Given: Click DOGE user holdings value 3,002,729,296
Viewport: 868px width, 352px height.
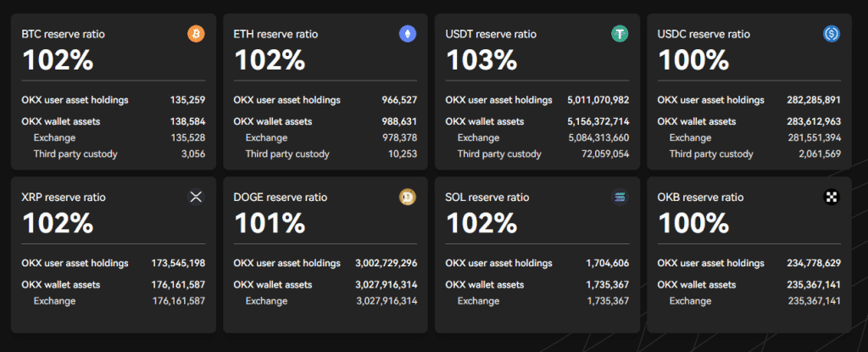Looking at the screenshot, I should [387, 263].
